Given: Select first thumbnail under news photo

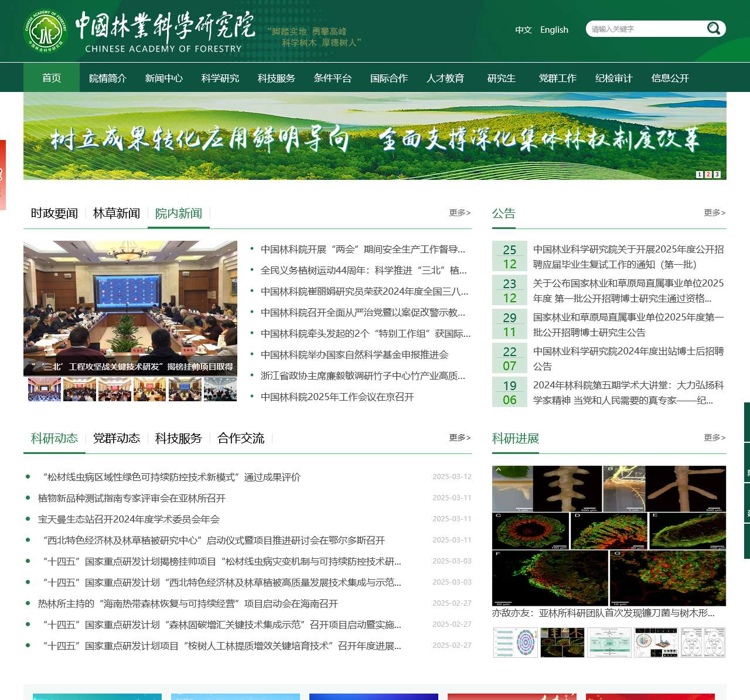Looking at the screenshot, I should (45, 390).
